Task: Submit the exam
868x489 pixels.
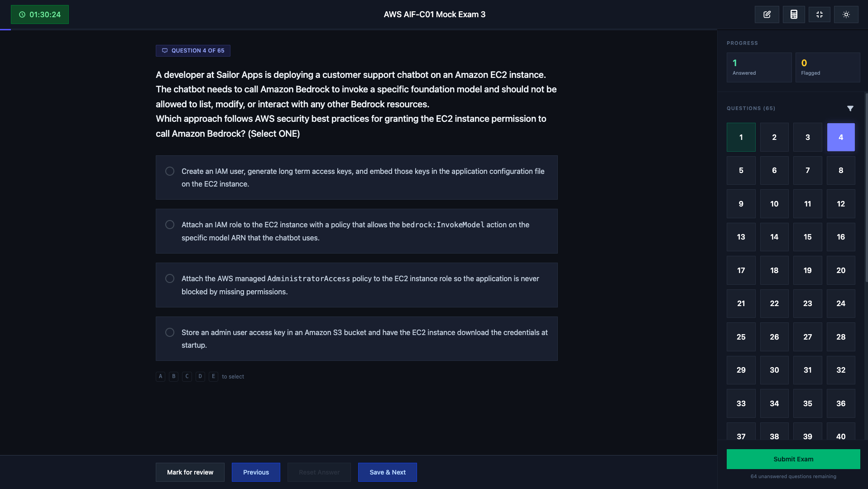Action: [x=793, y=459]
